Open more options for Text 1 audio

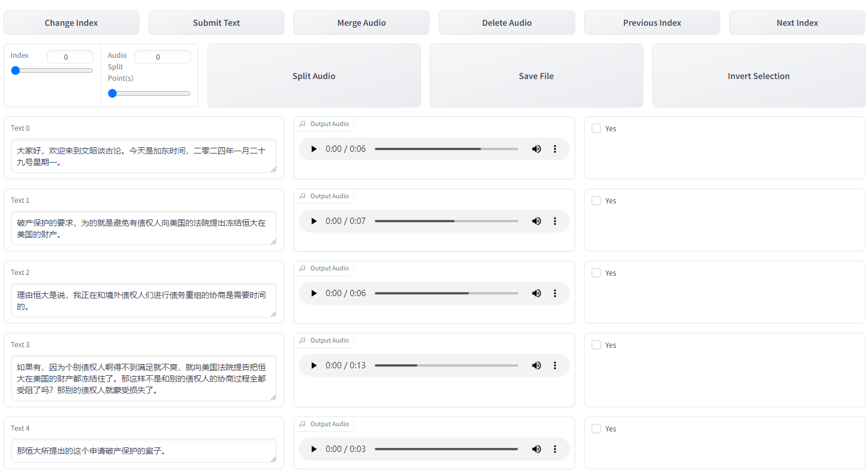tap(554, 221)
